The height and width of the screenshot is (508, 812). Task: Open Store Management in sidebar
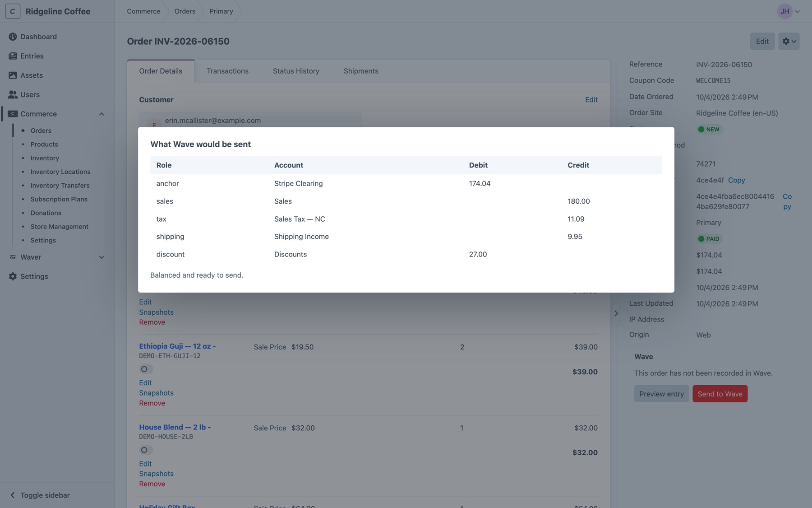click(60, 227)
